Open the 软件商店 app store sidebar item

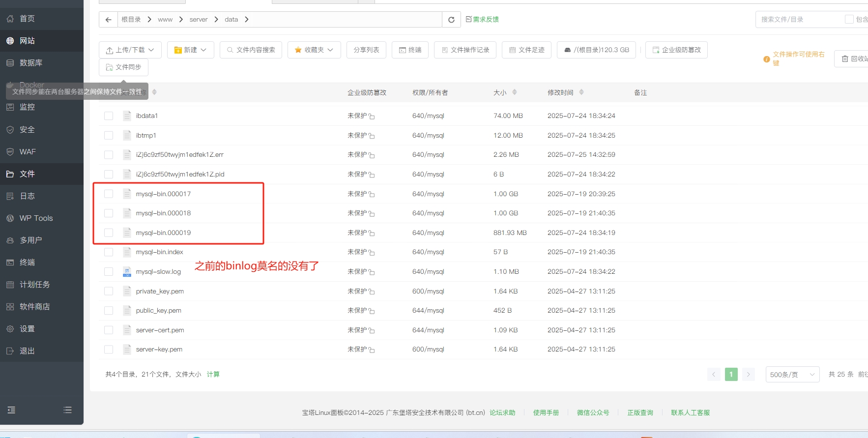coord(41,307)
